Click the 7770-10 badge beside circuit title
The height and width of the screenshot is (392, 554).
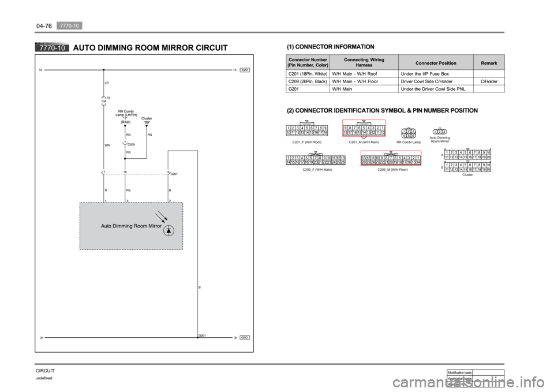tap(52, 48)
